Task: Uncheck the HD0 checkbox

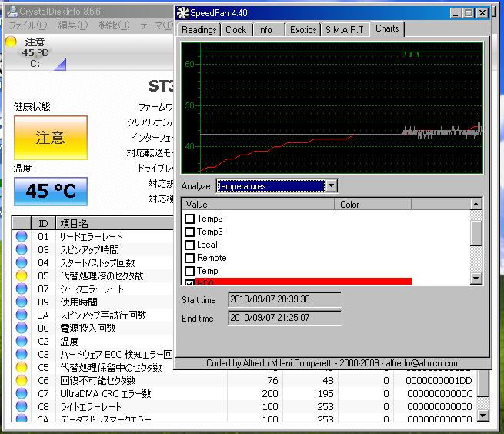Action: pos(189,282)
